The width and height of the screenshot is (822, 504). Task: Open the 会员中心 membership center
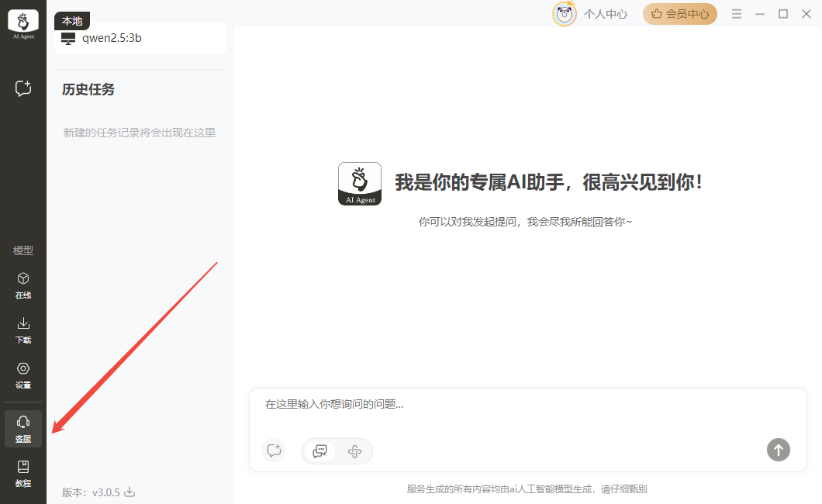pos(679,14)
